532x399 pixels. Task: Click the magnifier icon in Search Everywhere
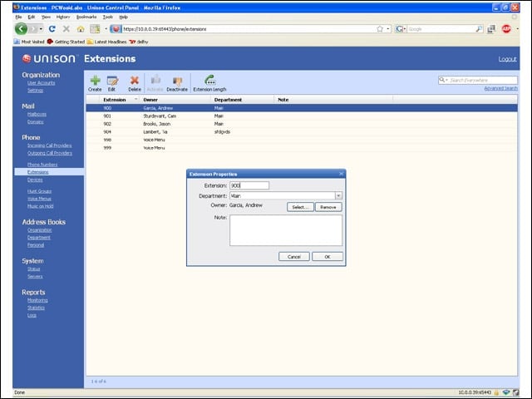441,80
